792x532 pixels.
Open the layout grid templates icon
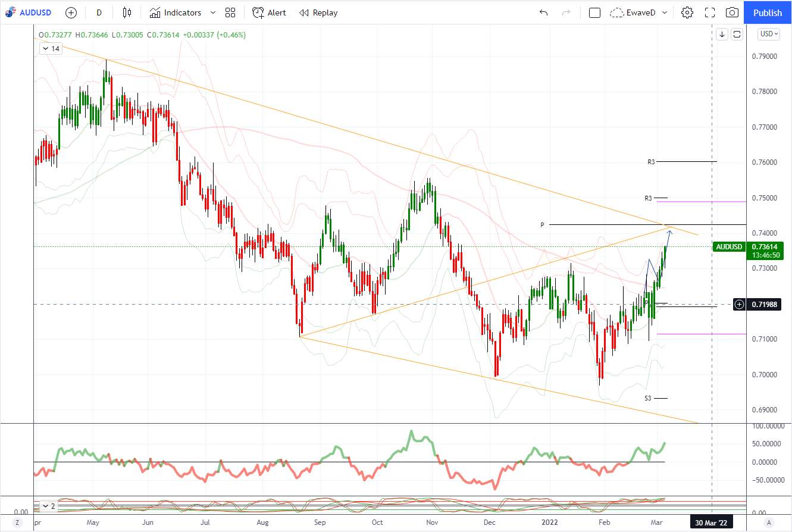click(230, 12)
